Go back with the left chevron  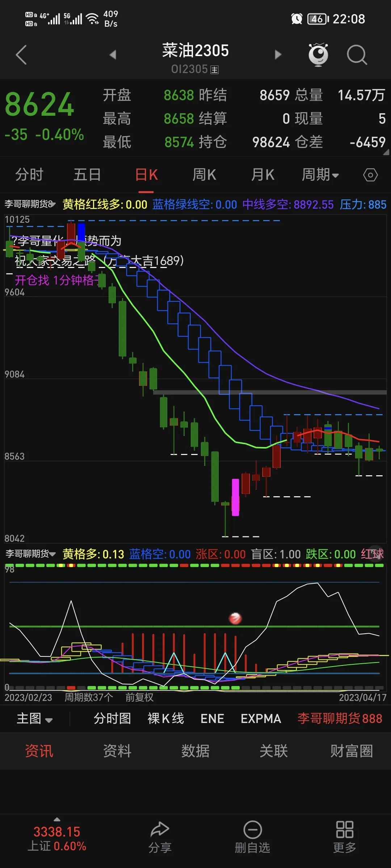click(x=21, y=55)
